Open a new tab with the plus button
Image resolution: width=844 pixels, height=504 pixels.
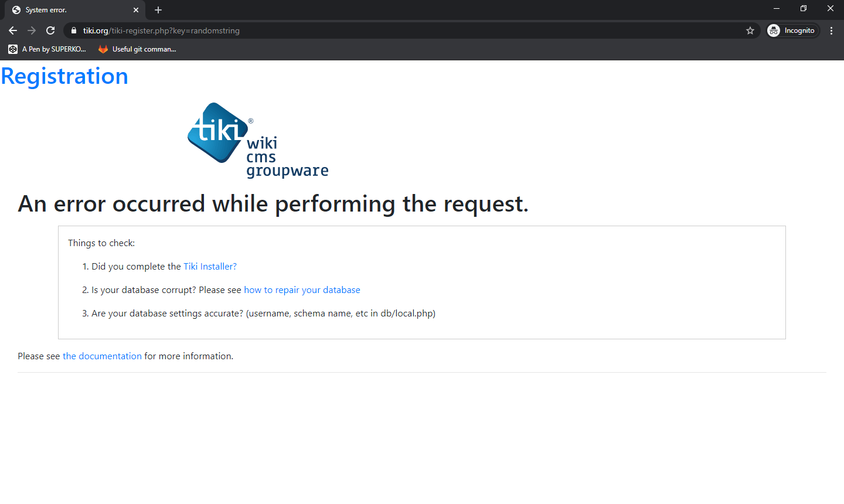click(x=158, y=10)
